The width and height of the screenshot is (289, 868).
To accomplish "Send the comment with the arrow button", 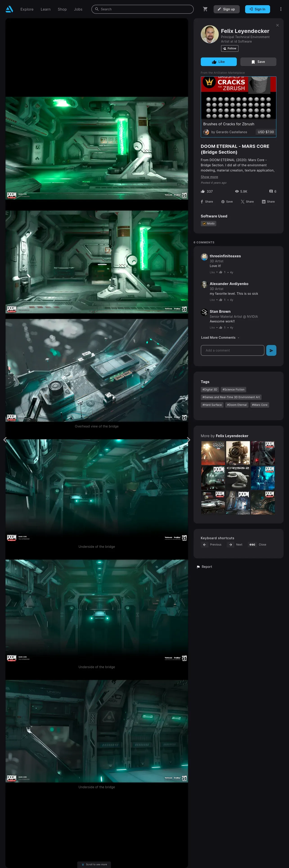I will point(271,350).
